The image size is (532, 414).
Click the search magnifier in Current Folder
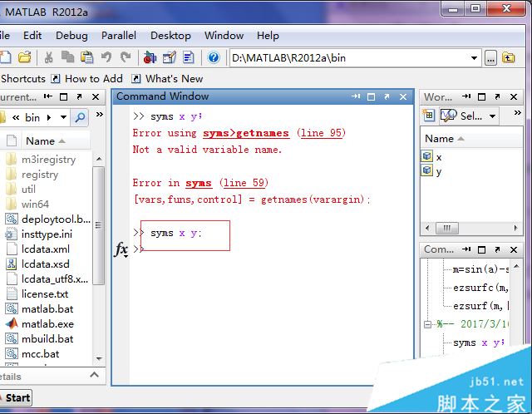(80, 118)
